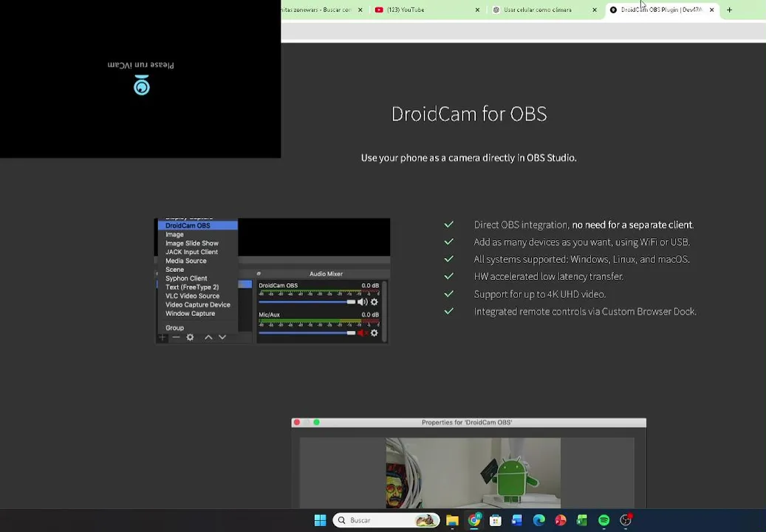
Task: Close the DroidCam OBS Plugin tab
Action: point(712,10)
